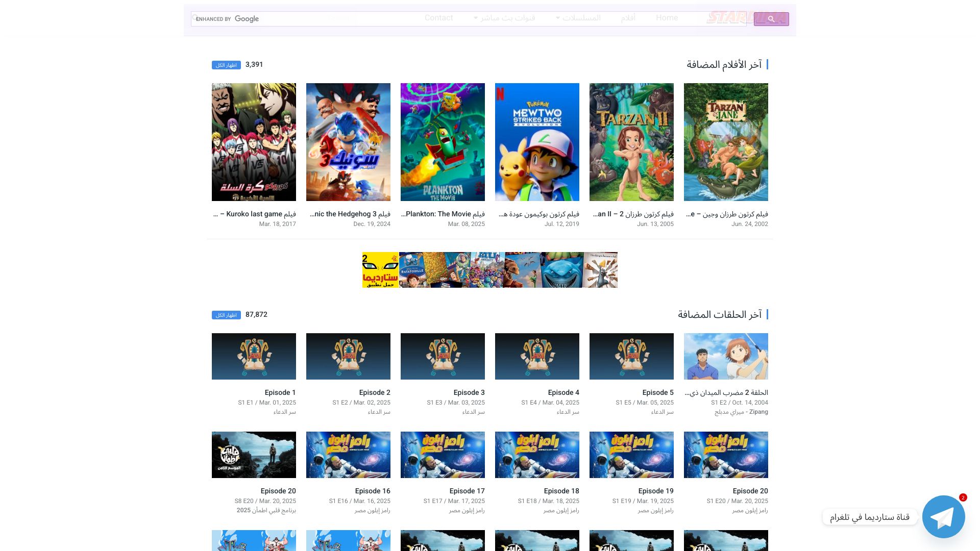Image resolution: width=980 pixels, height=551 pixels.
Task: Open the Stardima app download banner
Action: coord(490,270)
